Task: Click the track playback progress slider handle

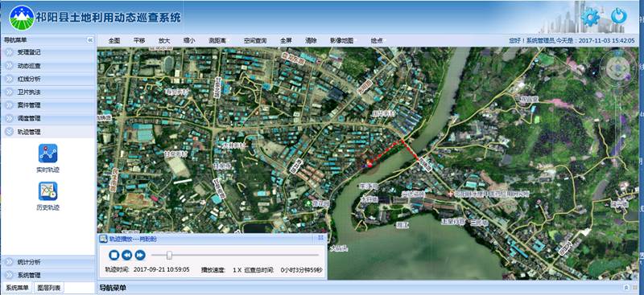Action: point(169,255)
